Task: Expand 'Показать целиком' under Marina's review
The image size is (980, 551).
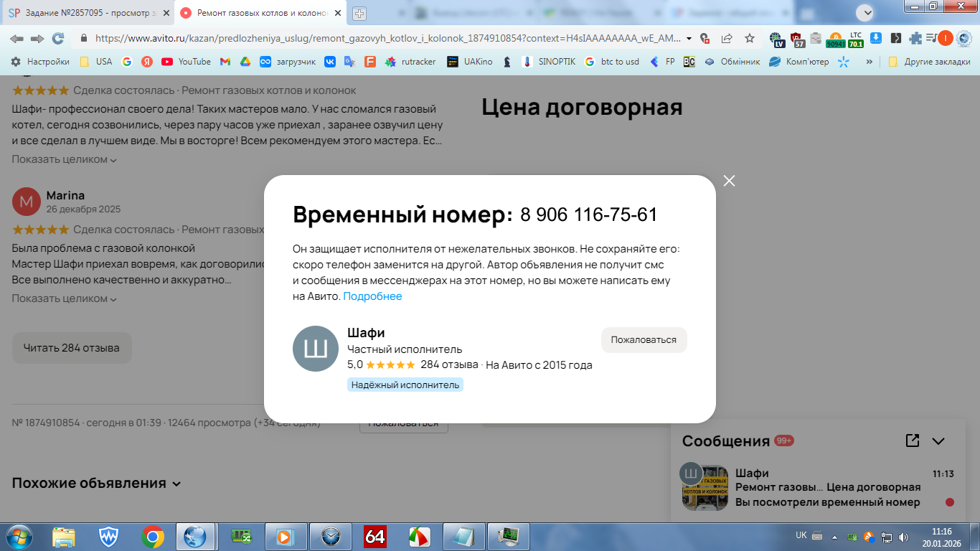Action: point(64,298)
